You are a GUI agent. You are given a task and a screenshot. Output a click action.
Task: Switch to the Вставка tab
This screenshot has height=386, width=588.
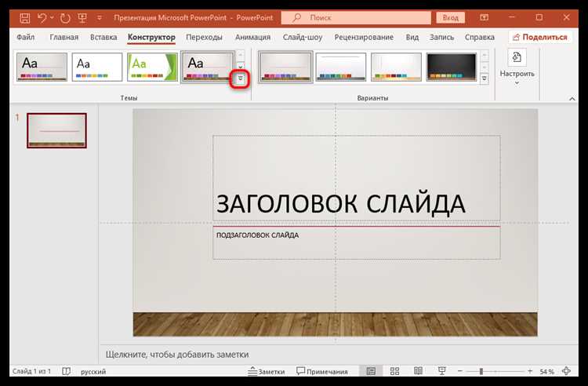pyautogui.click(x=103, y=37)
